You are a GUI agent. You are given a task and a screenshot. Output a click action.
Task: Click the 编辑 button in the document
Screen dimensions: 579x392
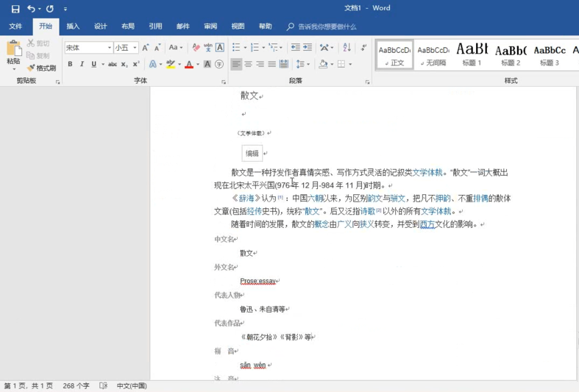(x=252, y=153)
